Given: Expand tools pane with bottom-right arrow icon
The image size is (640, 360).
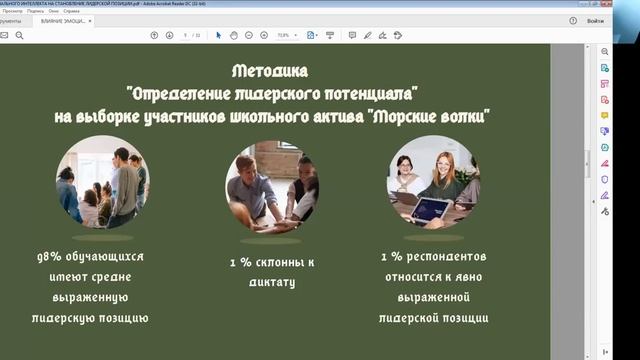Looking at the screenshot, I should pyautogui.click(x=605, y=352).
